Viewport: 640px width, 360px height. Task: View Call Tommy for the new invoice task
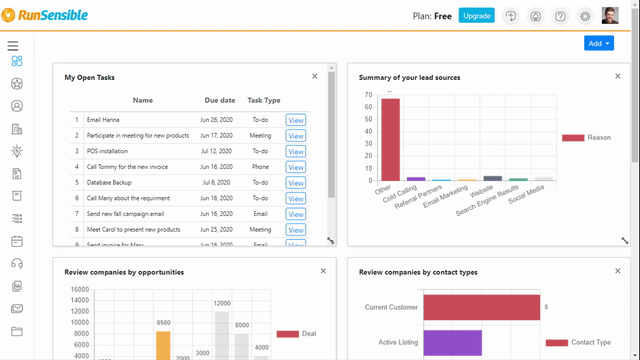[296, 167]
